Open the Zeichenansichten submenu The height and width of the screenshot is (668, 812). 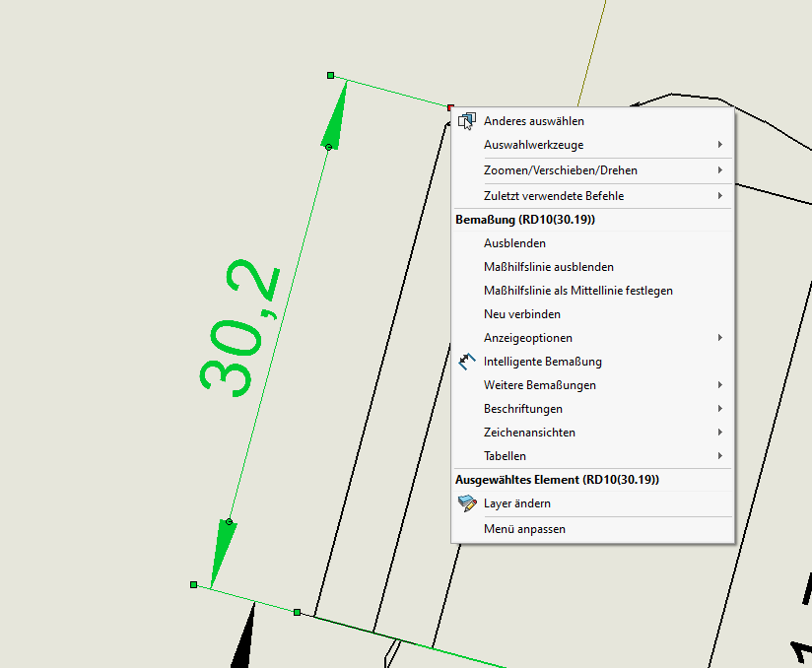592,433
